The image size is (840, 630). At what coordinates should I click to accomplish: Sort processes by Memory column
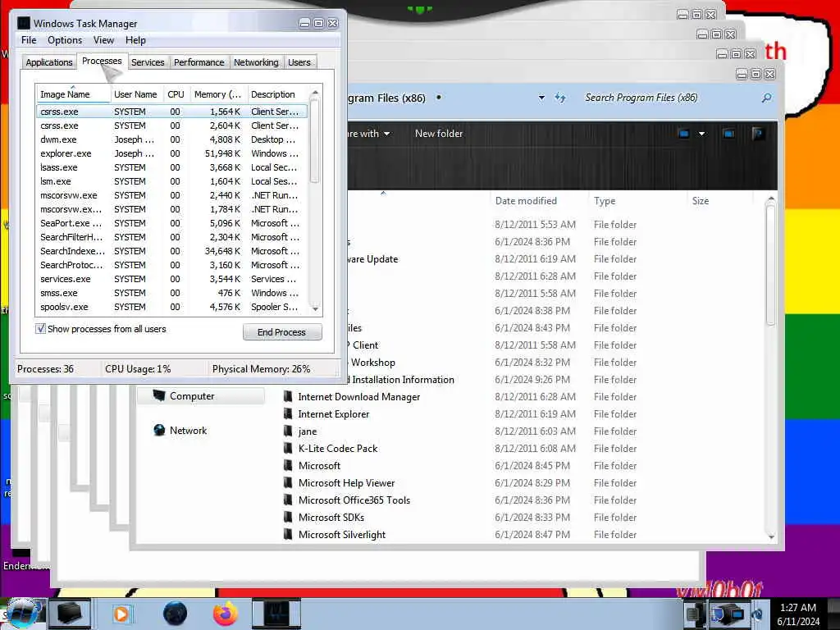coord(217,94)
